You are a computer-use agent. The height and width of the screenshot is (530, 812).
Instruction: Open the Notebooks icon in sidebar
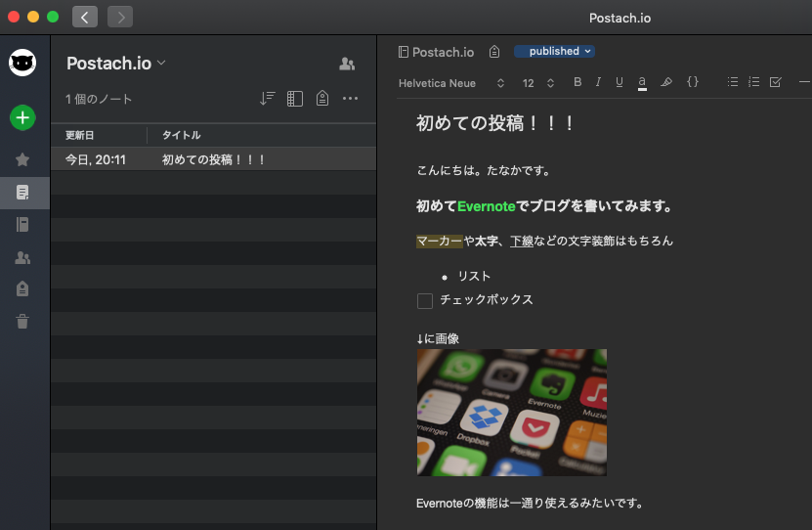tap(22, 224)
